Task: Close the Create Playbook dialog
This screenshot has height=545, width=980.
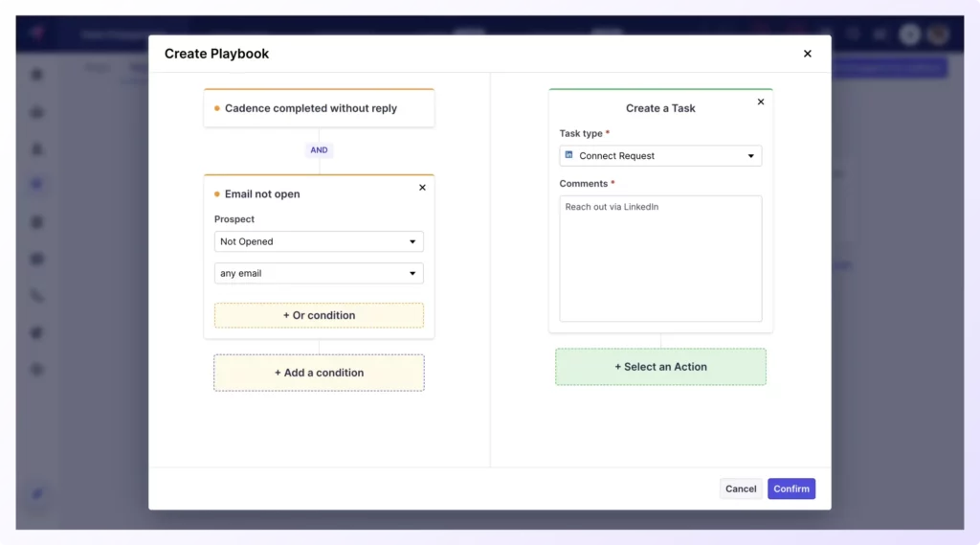Action: pos(807,54)
